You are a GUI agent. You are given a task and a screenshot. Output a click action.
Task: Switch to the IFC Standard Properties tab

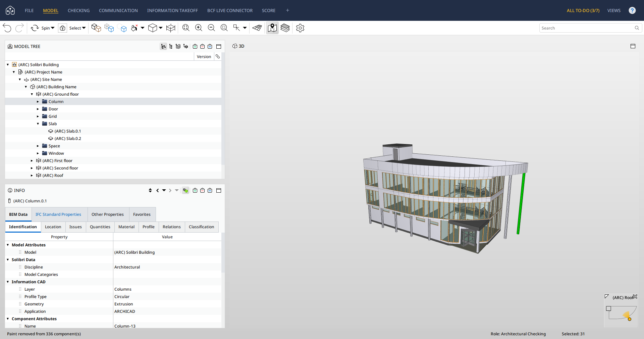tap(58, 214)
